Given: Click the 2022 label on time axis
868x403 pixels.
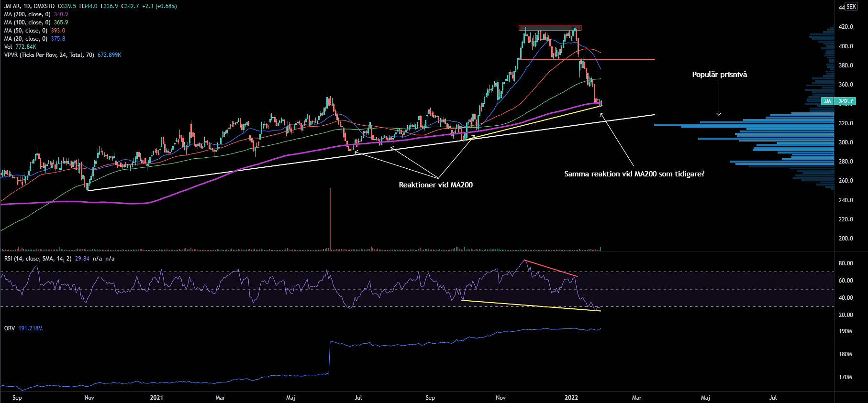Looking at the screenshot, I should [571, 398].
